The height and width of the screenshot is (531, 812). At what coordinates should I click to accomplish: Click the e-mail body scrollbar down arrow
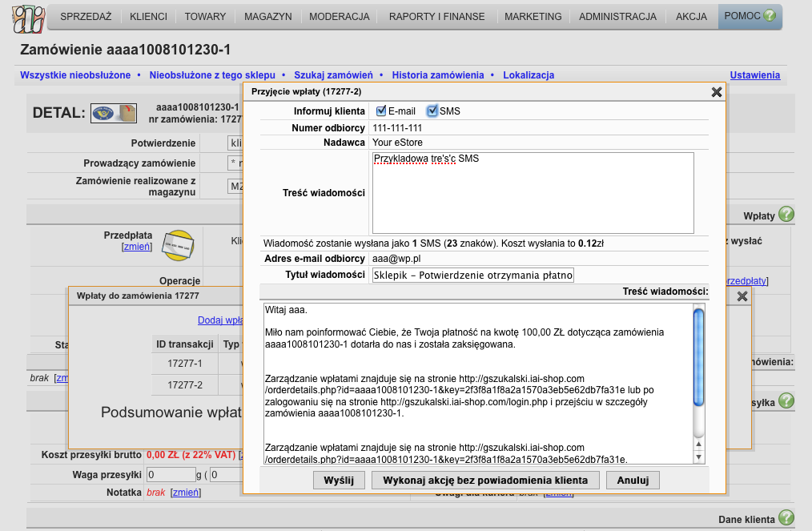click(x=698, y=457)
